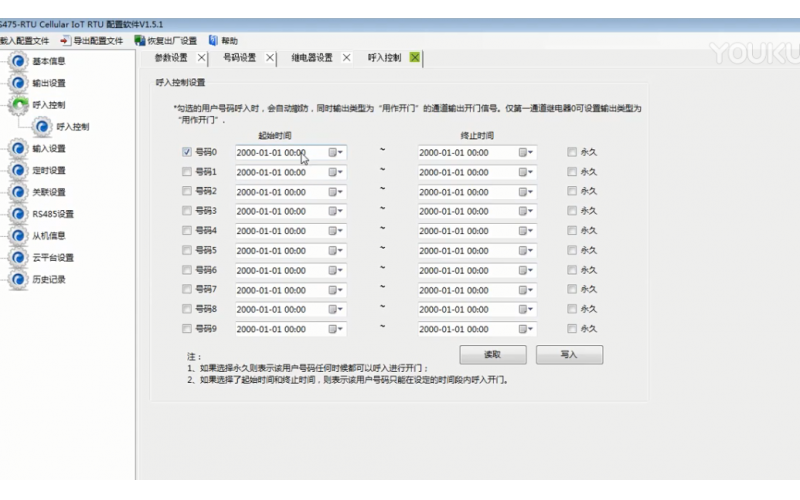Image resolution: width=800 pixels, height=500 pixels.
Task: Check the 号码6 checkbox
Action: [187, 269]
